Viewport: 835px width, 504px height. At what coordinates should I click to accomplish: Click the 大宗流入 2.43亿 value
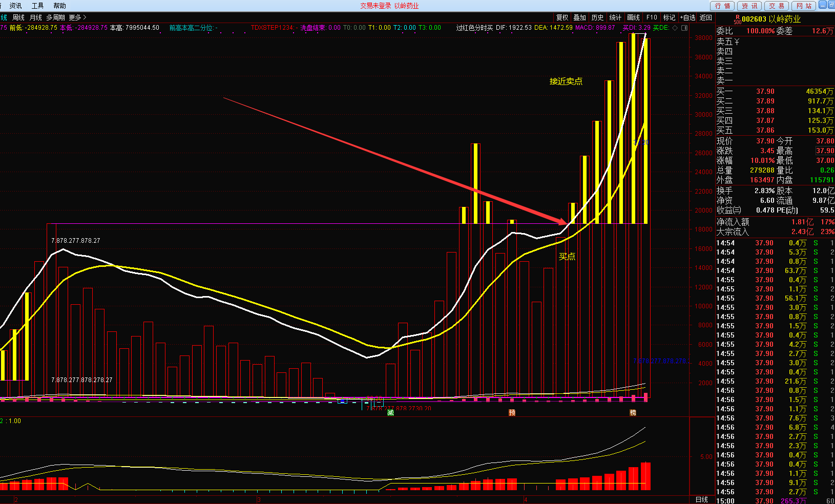coord(802,232)
